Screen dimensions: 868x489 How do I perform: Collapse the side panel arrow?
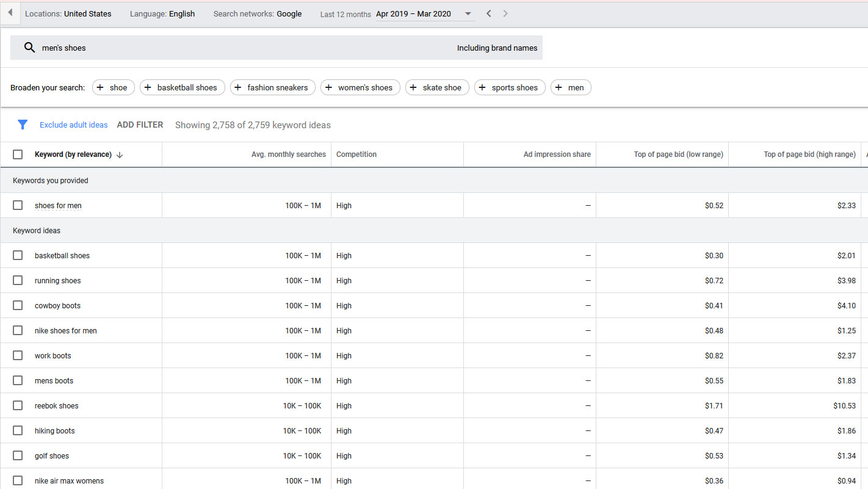(x=10, y=13)
